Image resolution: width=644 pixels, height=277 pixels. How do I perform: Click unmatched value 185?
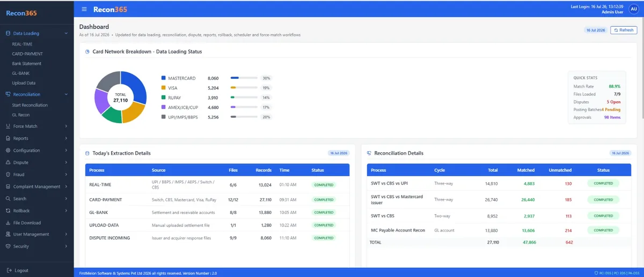(568, 200)
